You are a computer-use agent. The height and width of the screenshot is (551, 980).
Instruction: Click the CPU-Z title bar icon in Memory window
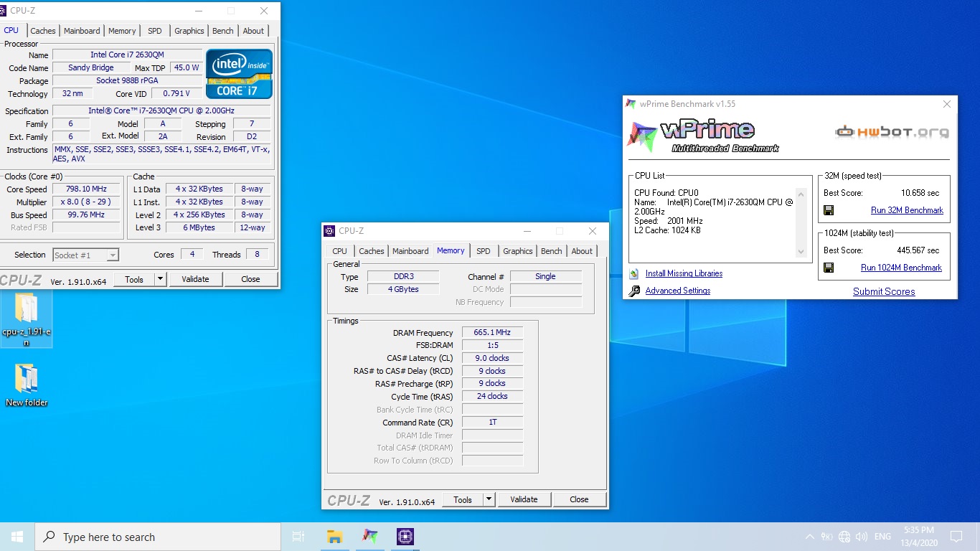click(329, 231)
